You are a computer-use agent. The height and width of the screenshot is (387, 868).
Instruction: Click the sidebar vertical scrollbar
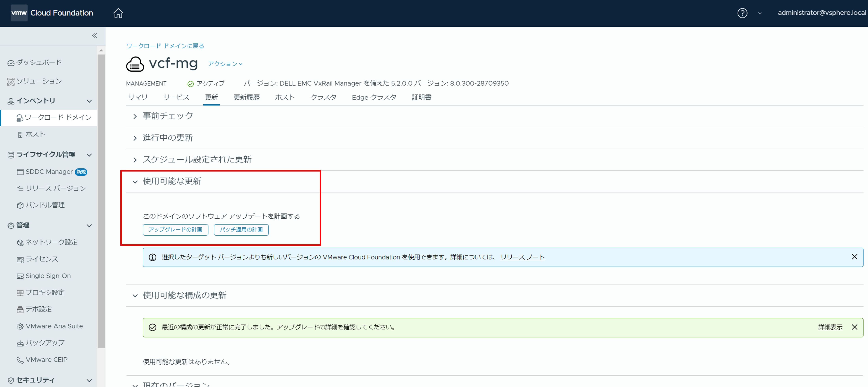pyautogui.click(x=101, y=202)
